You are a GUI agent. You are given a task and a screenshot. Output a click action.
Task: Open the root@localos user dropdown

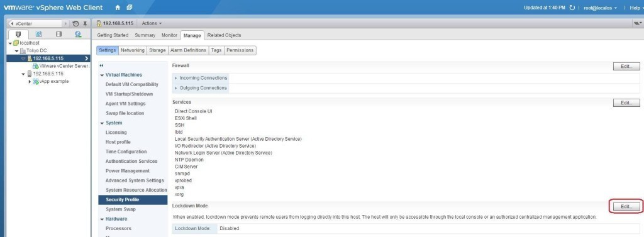[600, 8]
